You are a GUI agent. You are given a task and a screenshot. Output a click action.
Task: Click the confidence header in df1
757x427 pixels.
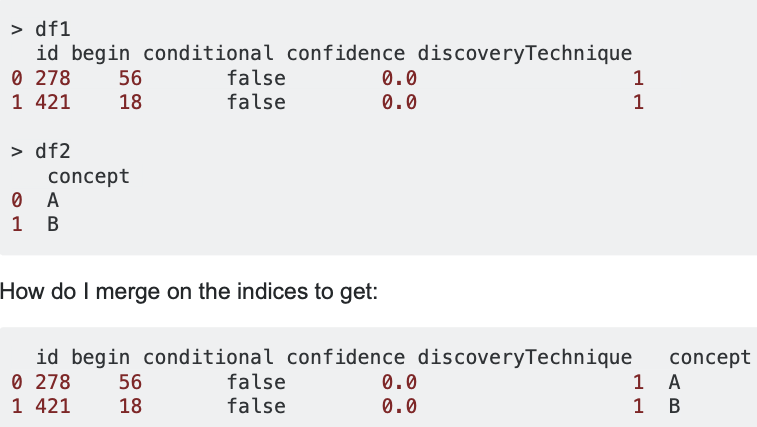(x=346, y=54)
